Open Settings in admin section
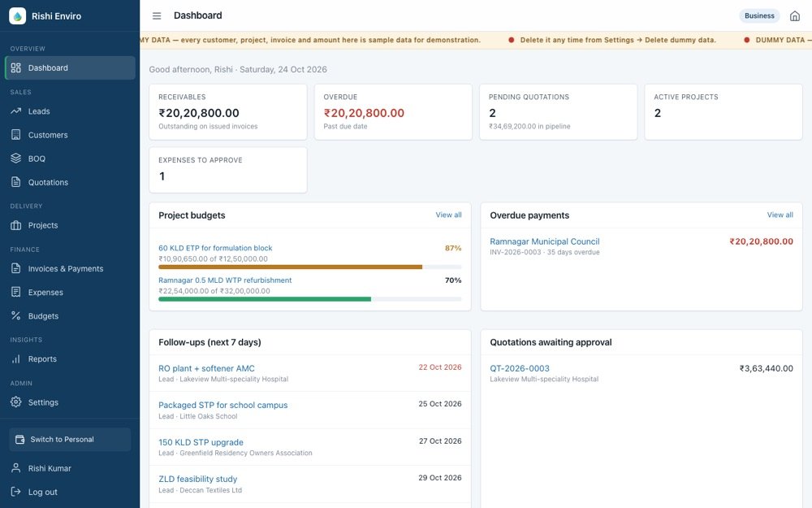The height and width of the screenshot is (508, 812). coord(70,402)
